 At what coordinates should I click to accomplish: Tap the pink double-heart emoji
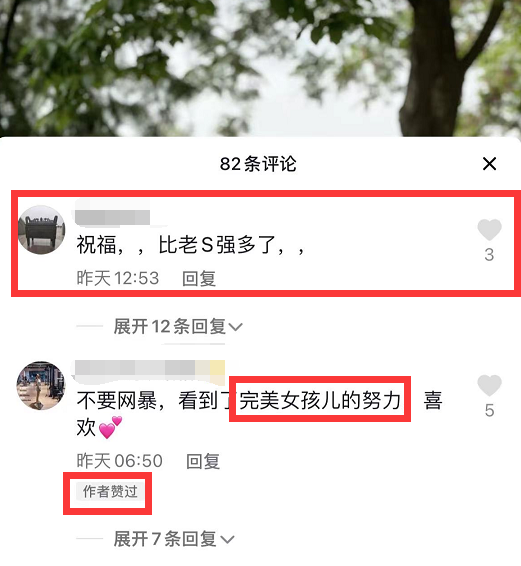click(110, 428)
